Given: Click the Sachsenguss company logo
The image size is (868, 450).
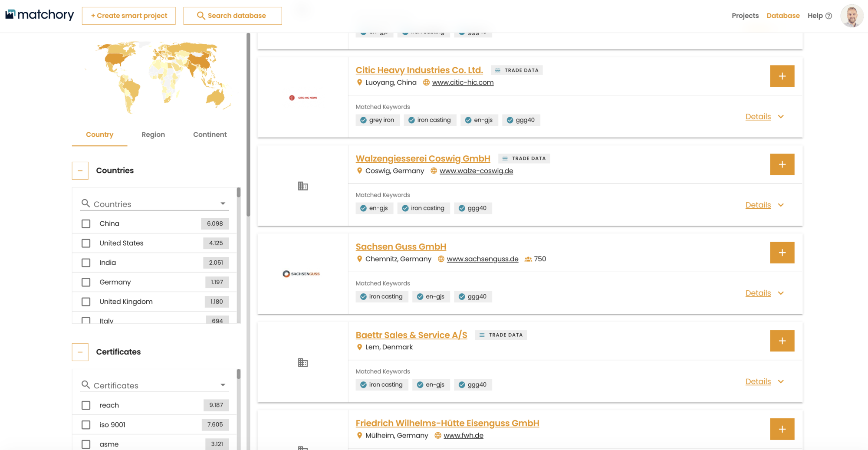Looking at the screenshot, I should (x=301, y=274).
